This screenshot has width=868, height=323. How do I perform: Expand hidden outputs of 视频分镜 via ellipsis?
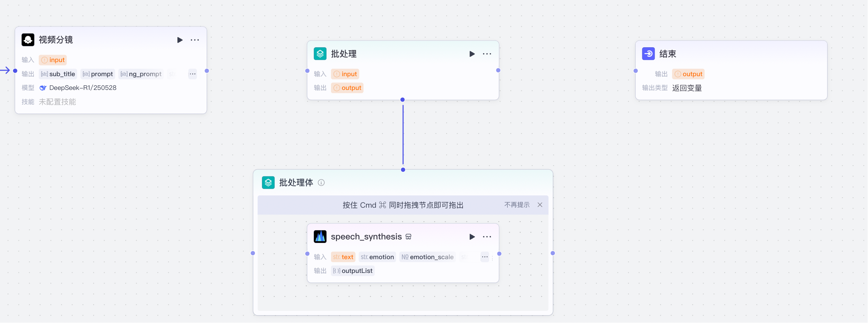click(192, 74)
